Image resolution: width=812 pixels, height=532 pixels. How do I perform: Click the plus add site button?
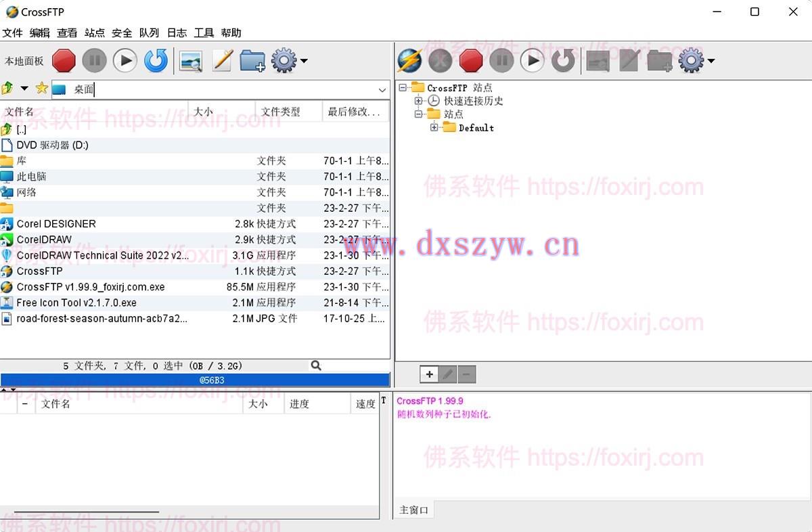[429, 374]
